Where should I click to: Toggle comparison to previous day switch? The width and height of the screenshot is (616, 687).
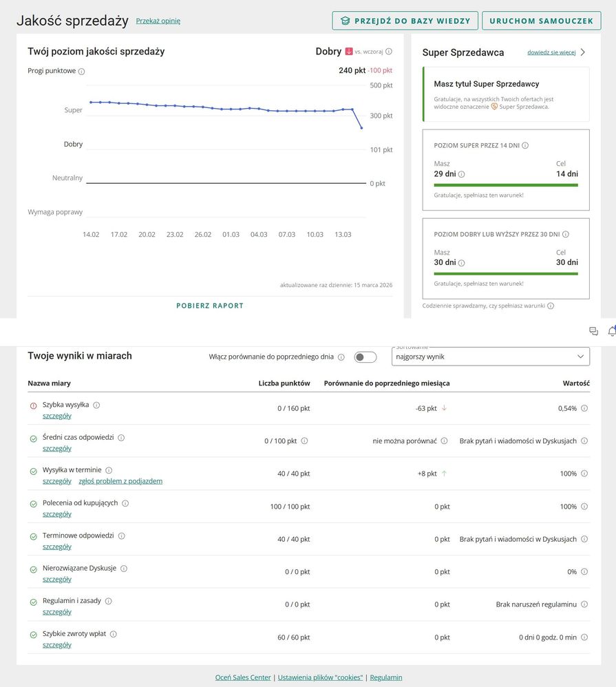[365, 357]
